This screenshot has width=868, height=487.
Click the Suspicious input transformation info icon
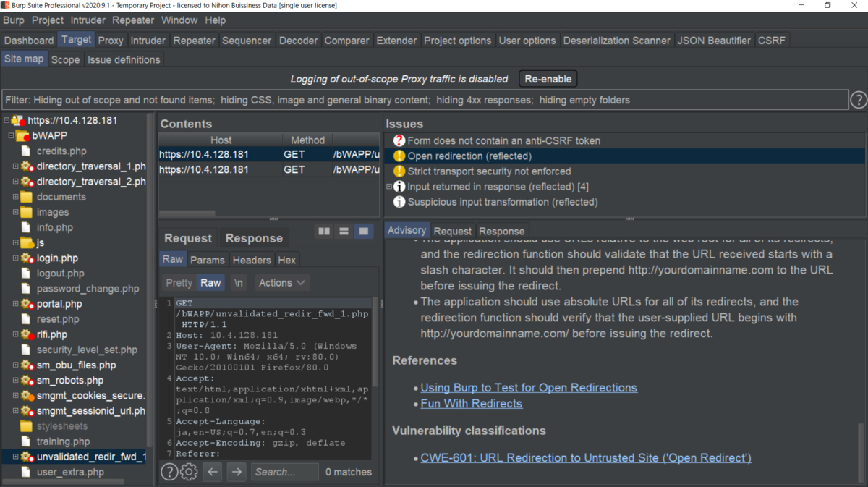[399, 202]
